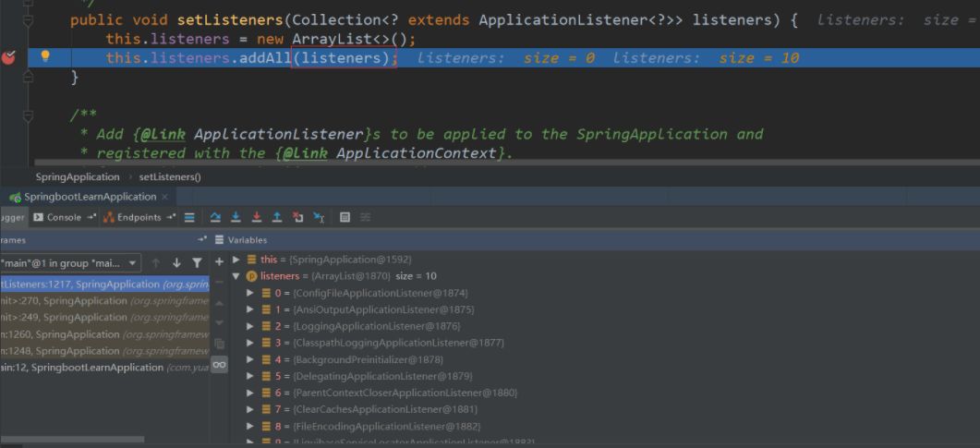The height and width of the screenshot is (448, 980).
Task: Select frame init:249, SpringApplication
Action: [x=104, y=318]
